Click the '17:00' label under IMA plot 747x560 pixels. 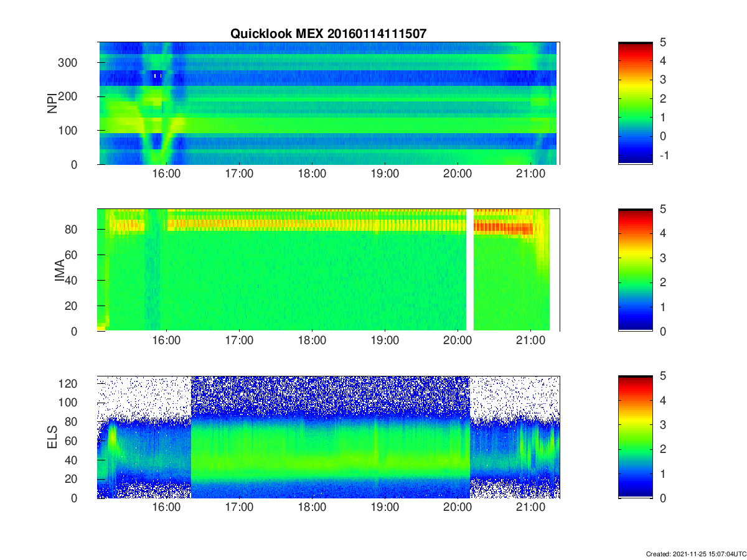click(x=239, y=342)
